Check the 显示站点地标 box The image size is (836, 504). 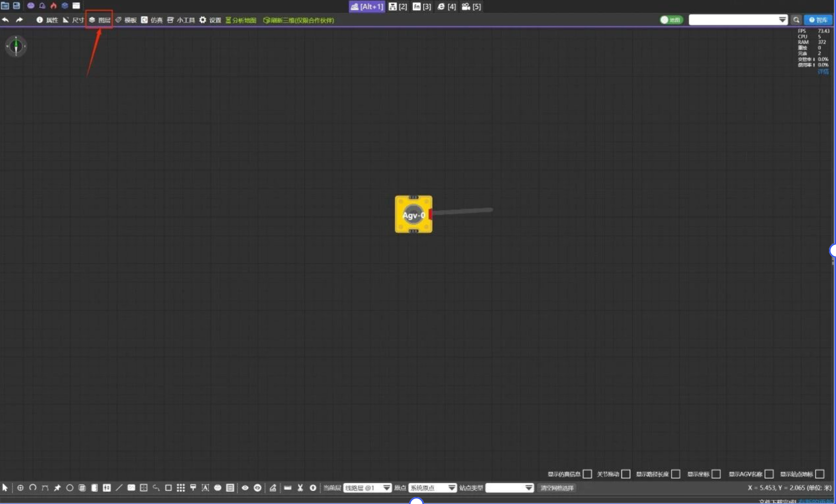pyautogui.click(x=819, y=474)
